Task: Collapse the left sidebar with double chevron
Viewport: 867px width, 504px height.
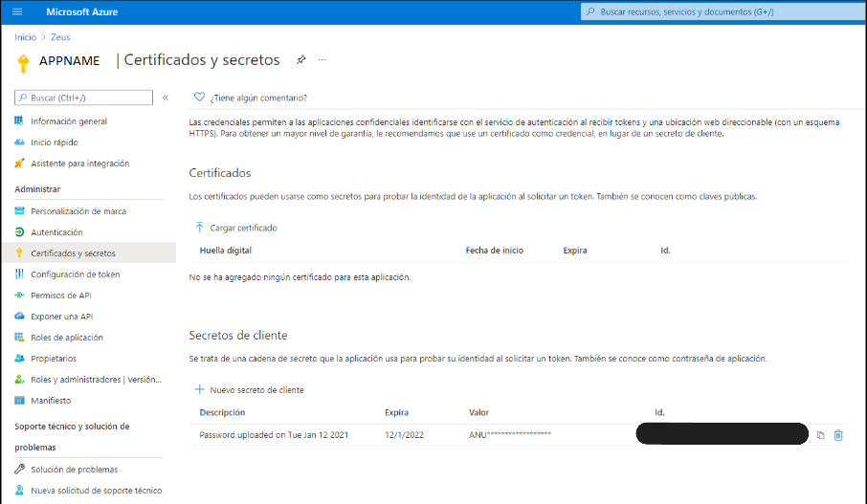Action: pyautogui.click(x=165, y=98)
